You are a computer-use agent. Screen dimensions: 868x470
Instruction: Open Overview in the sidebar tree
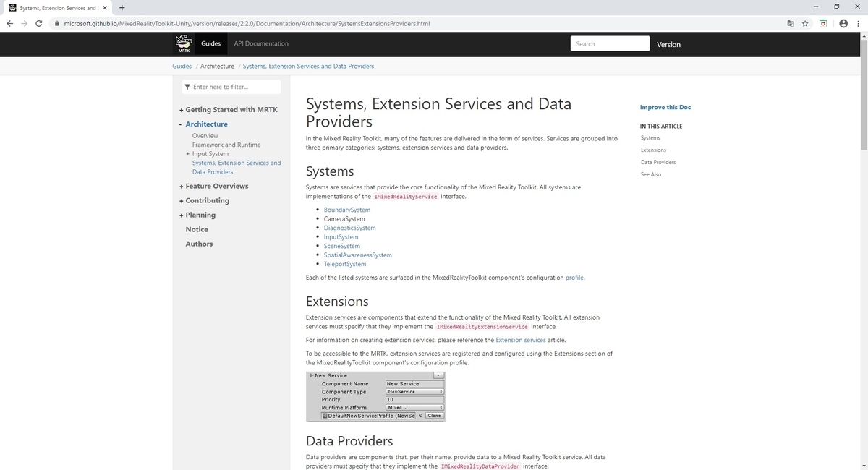[x=205, y=136]
